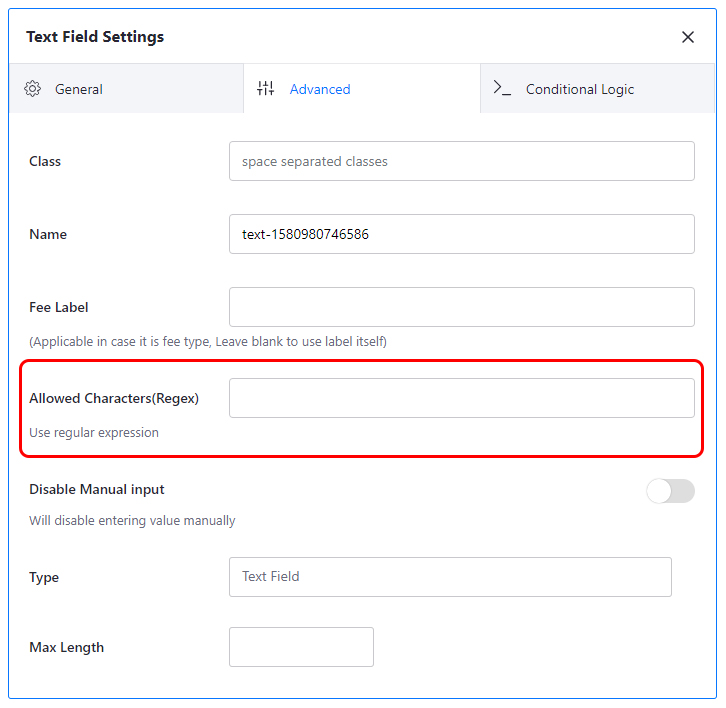The image size is (726, 708).
Task: Select the Advanced tab label
Action: tap(320, 89)
